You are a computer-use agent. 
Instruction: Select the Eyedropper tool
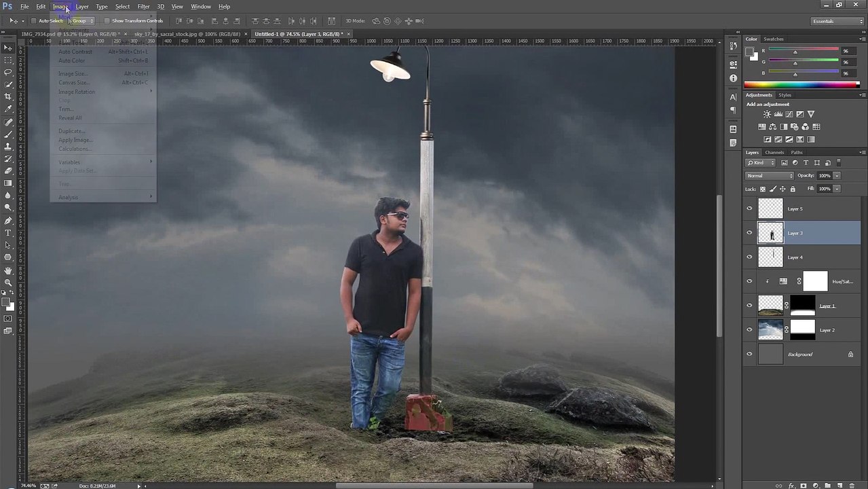point(8,109)
